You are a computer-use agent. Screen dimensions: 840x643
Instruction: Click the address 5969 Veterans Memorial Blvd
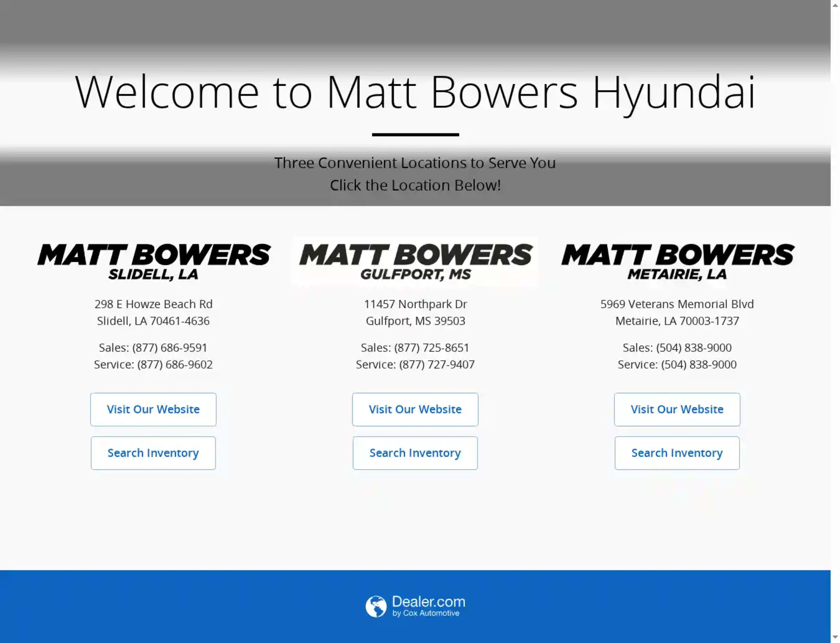677,304
